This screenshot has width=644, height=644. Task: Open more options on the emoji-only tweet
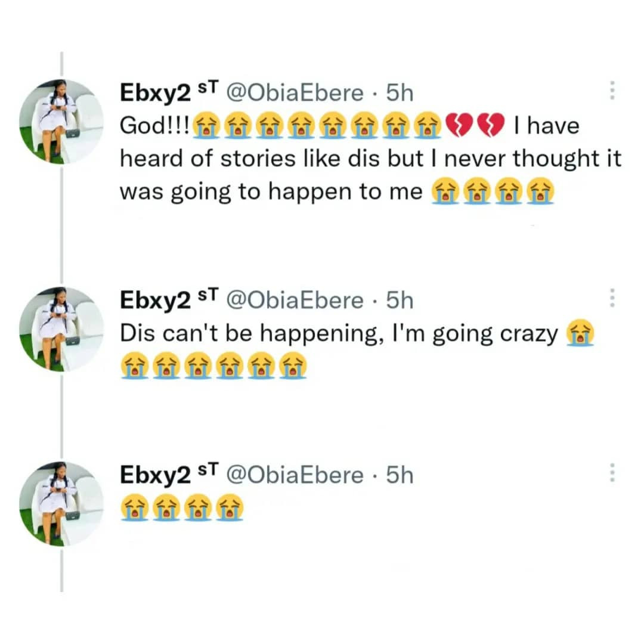[x=611, y=473]
